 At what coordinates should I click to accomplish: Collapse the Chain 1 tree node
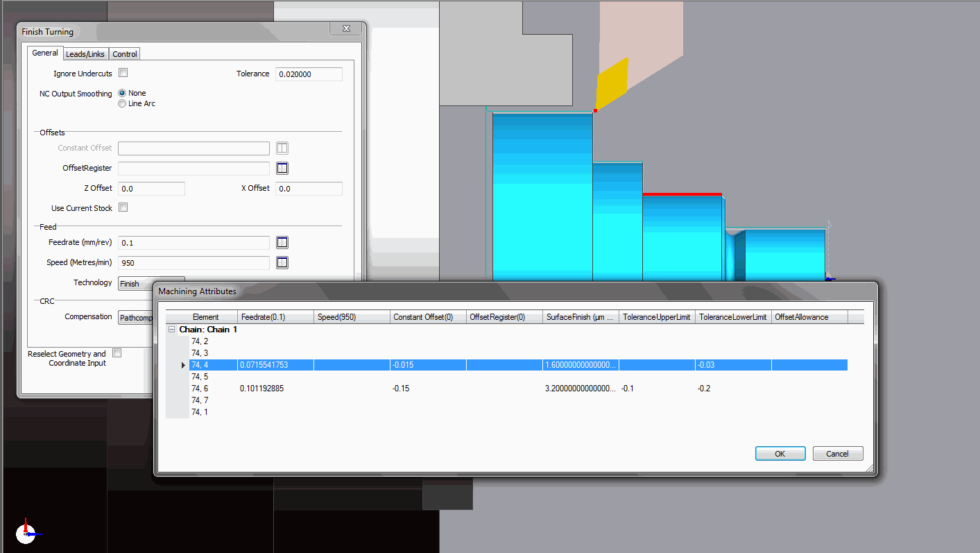pyautogui.click(x=171, y=330)
